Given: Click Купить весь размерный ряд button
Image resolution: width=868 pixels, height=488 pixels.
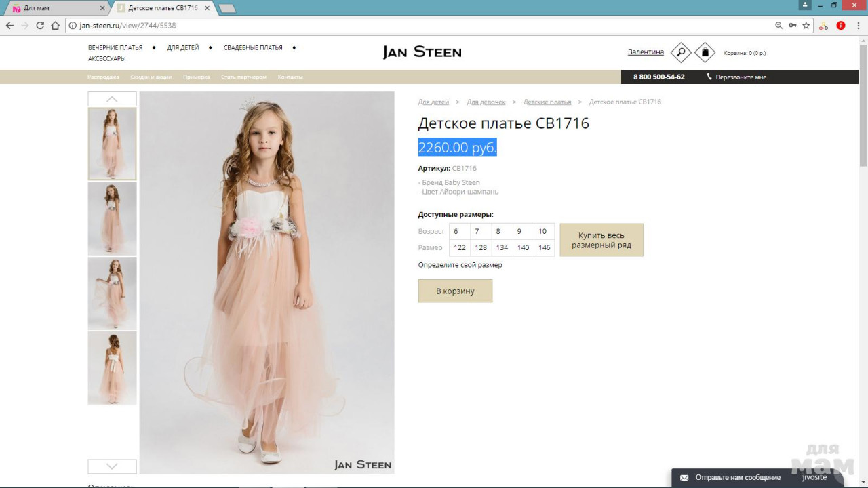Looking at the screenshot, I should pyautogui.click(x=601, y=240).
